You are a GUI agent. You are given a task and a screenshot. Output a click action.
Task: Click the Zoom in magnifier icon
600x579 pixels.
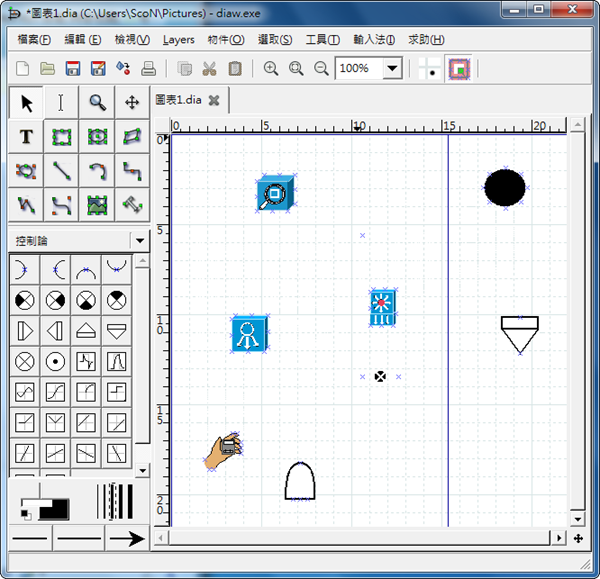(x=271, y=69)
